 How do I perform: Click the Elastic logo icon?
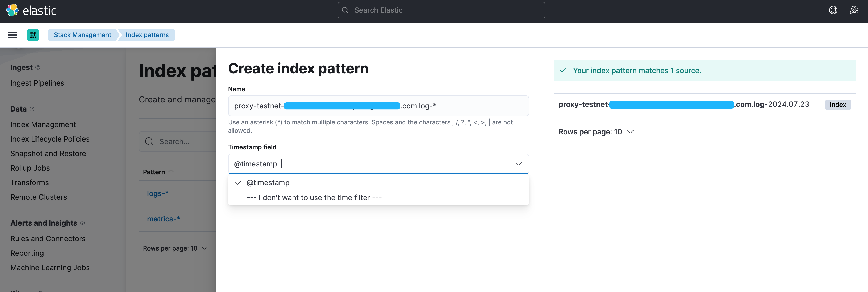[x=12, y=10]
